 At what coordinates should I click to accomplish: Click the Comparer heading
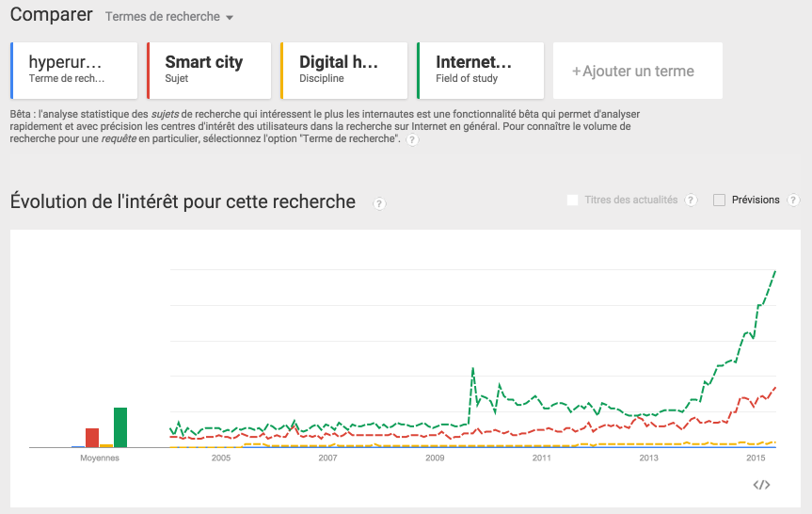click(51, 14)
